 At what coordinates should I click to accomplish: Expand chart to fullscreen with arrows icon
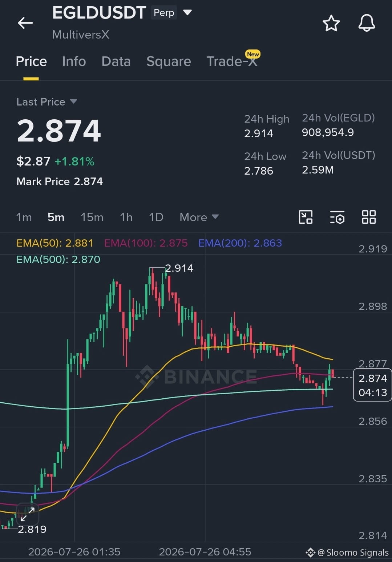coord(28,514)
